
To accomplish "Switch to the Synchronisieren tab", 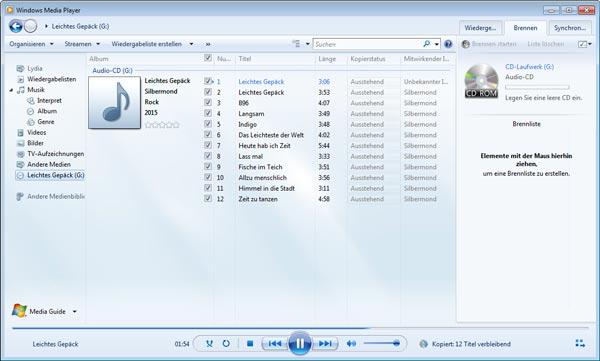I will pos(570,28).
